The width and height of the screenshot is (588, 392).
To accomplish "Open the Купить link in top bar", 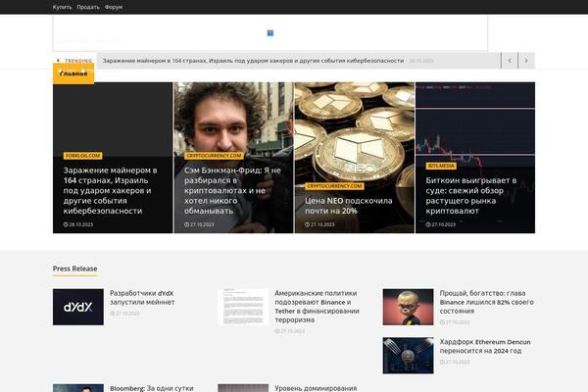I will (x=62, y=7).
